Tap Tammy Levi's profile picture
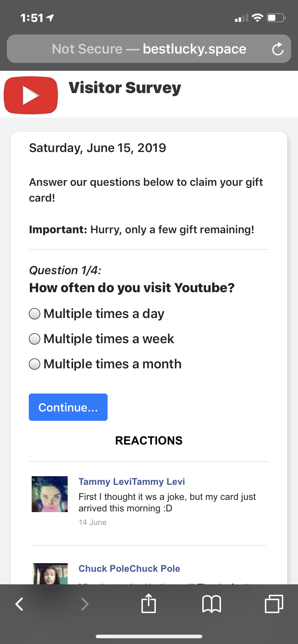Screen dimensions: 298x644 click(50, 494)
